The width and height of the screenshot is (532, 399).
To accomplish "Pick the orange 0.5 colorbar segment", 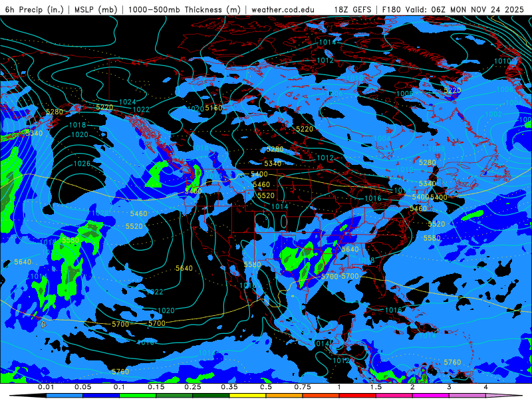I will (285, 396).
